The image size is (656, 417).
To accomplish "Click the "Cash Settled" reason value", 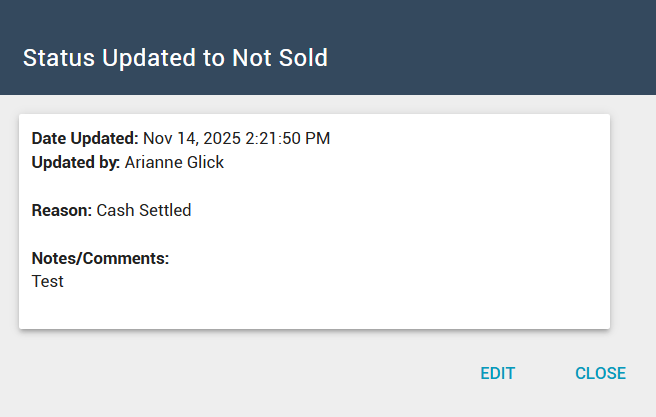I will pos(144,211).
